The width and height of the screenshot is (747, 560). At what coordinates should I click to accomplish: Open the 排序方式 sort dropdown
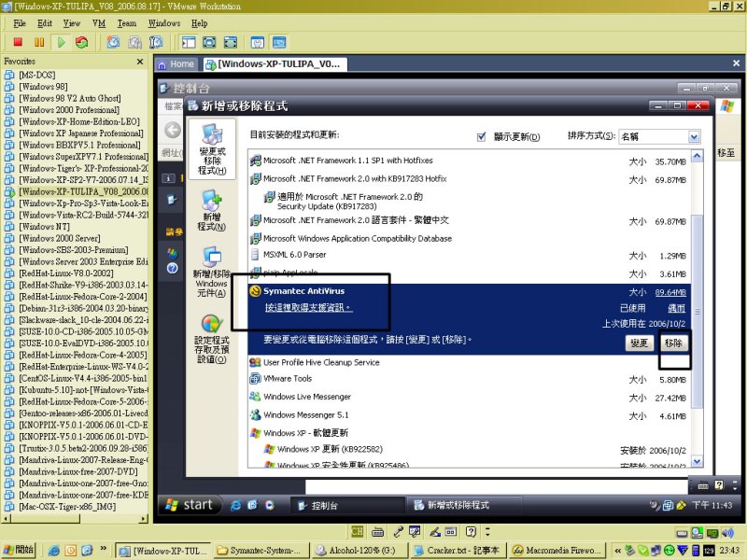(694, 137)
